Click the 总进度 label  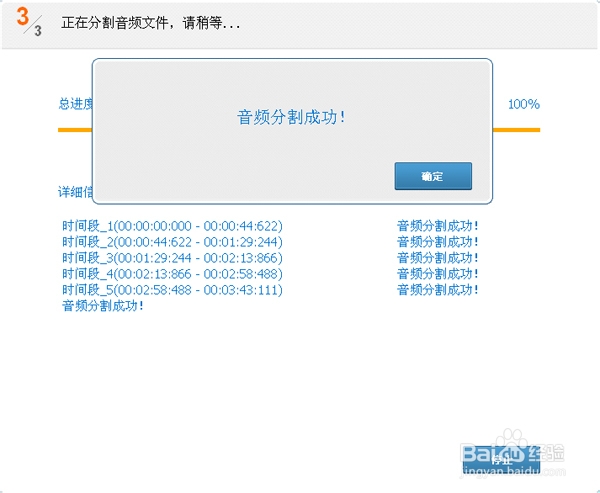(x=75, y=104)
